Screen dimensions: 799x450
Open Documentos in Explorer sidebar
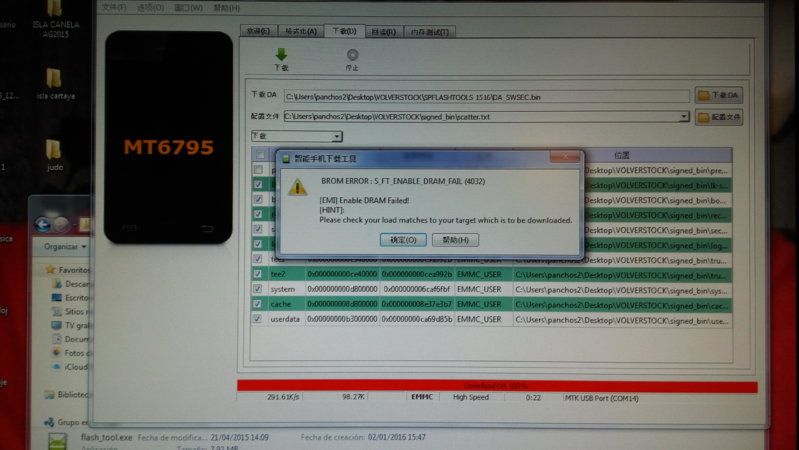71,339
